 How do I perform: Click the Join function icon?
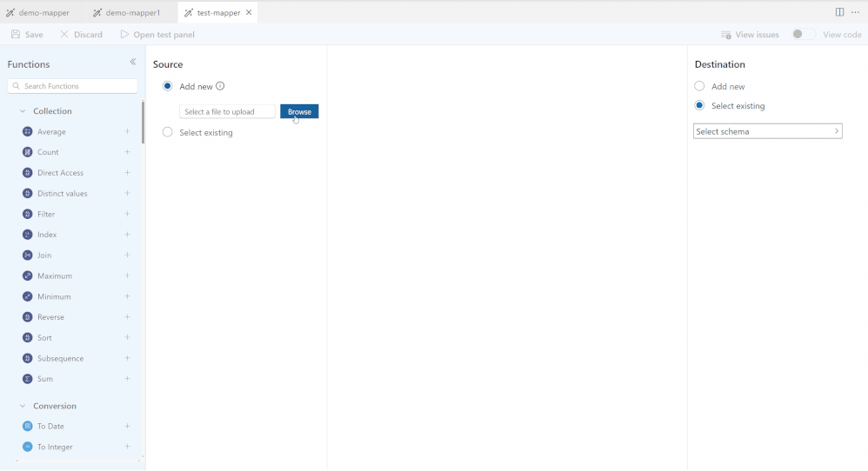click(27, 255)
